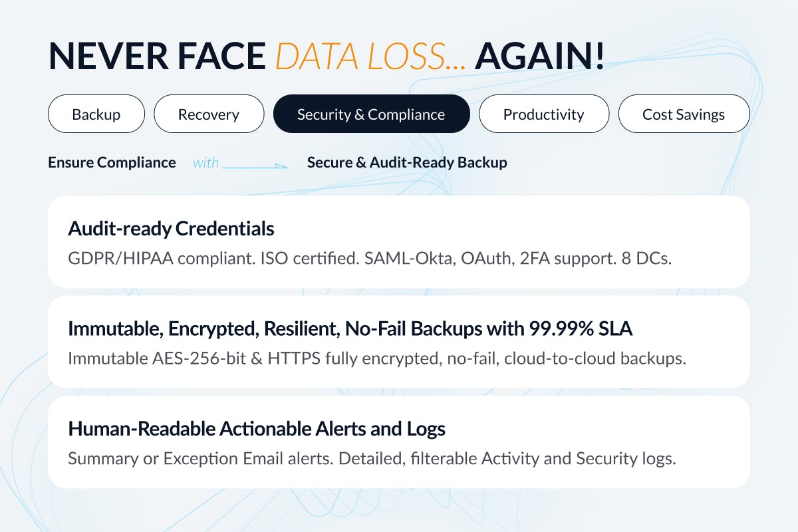Screen dimensions: 798x532
Task: Switch to the Recovery tab
Action: 208,114
